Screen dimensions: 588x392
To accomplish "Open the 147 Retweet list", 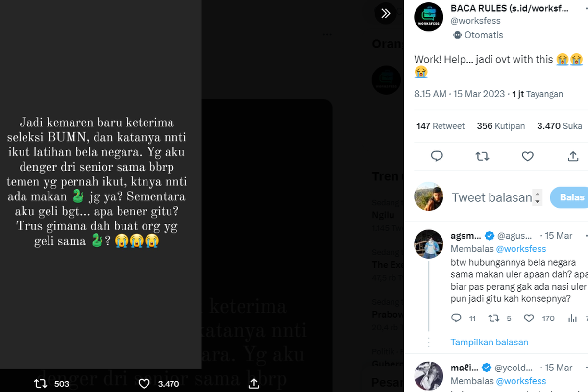I will (x=440, y=126).
